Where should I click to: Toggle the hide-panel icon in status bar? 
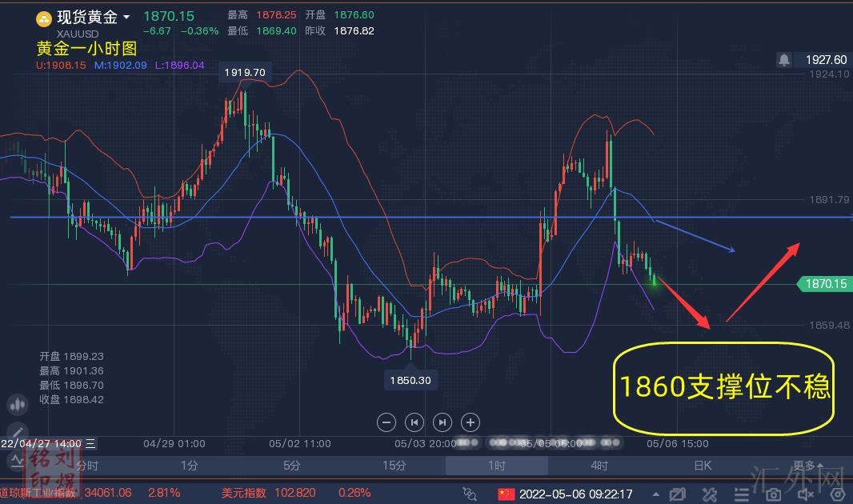pyautogui.click(x=677, y=494)
